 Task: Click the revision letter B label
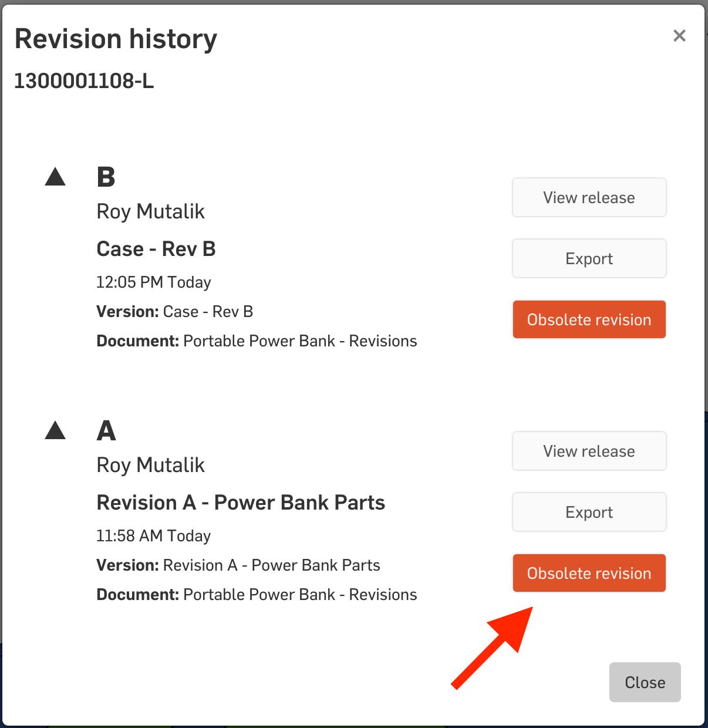click(x=106, y=177)
